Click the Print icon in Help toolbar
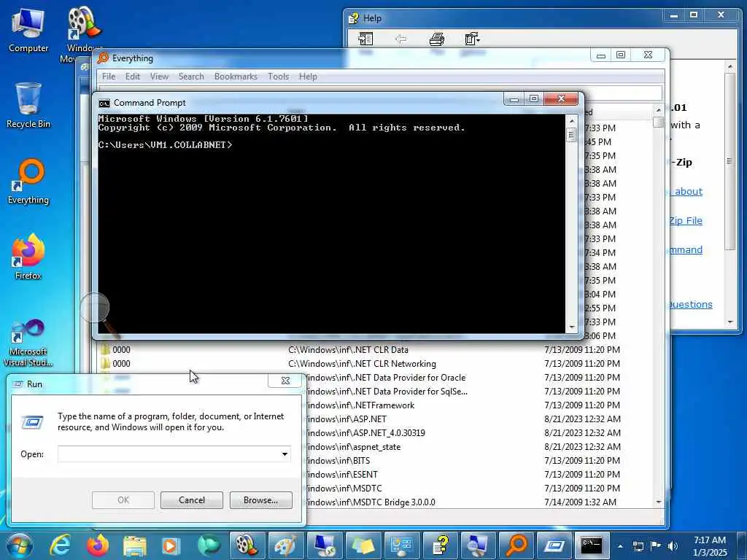 click(x=437, y=39)
